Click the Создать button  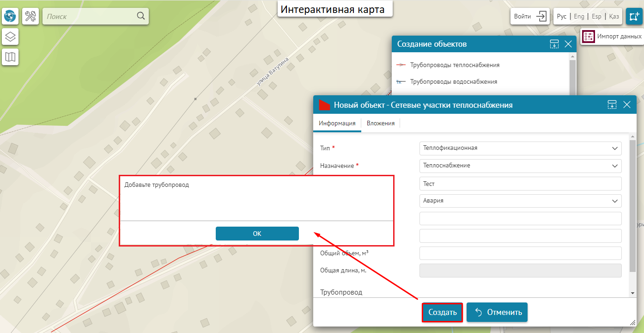click(x=442, y=312)
